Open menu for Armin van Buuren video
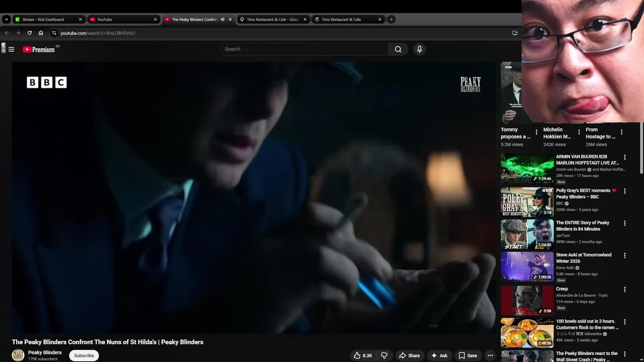The height and width of the screenshot is (362, 644). [x=625, y=157]
